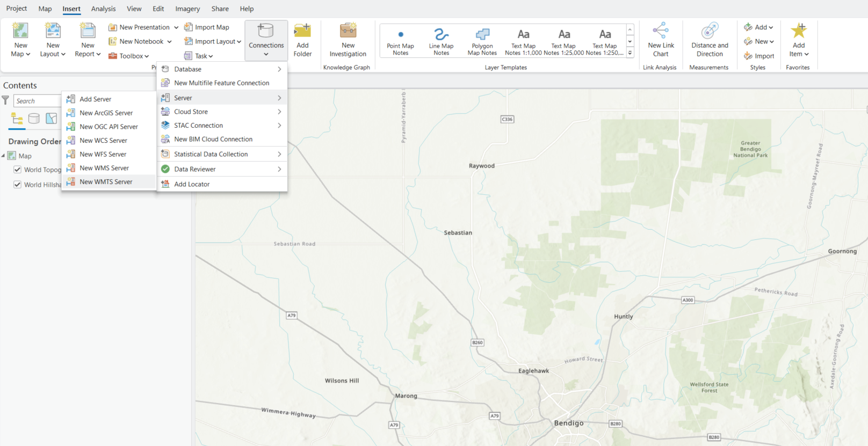This screenshot has height=446, width=868.
Task: Switch to the View ribbon tab
Action: click(x=134, y=9)
